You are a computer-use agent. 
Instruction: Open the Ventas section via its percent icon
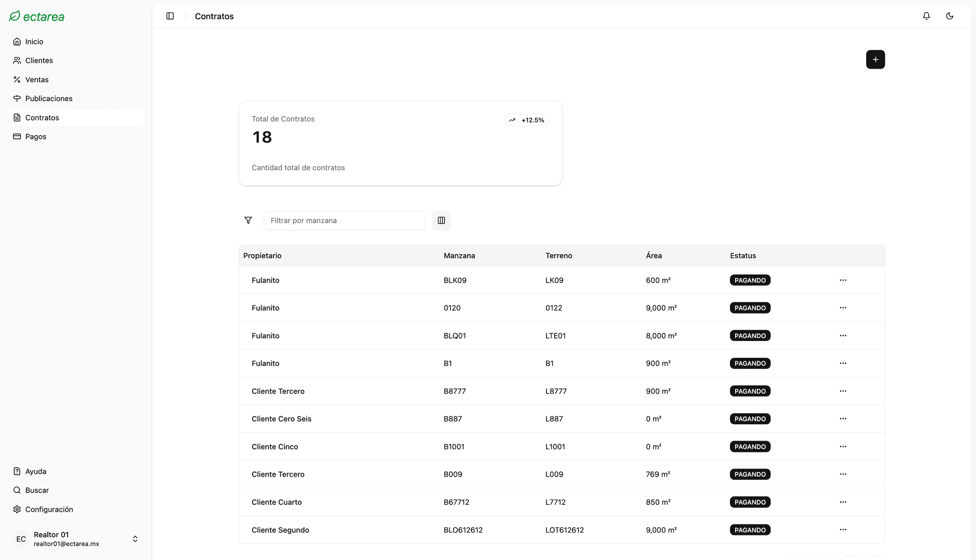[x=17, y=79]
